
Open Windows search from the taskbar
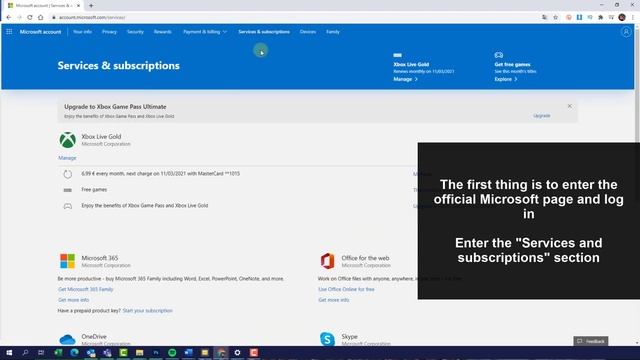tap(25, 353)
